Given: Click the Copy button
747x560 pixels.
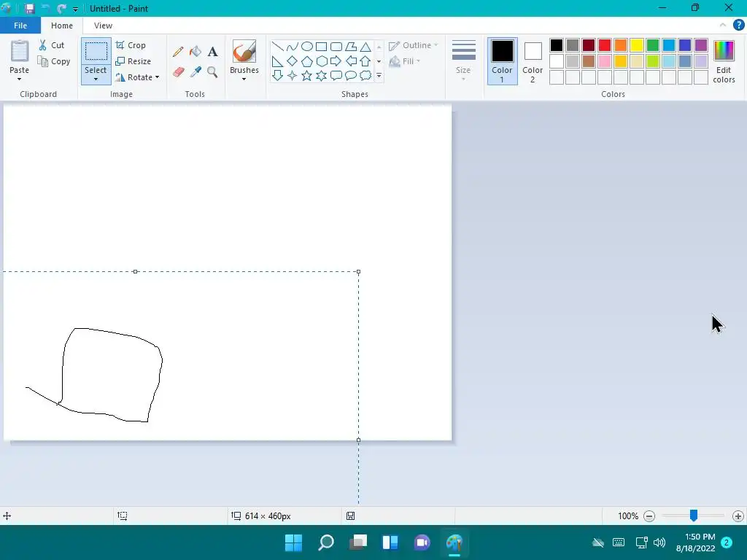Looking at the screenshot, I should tap(54, 61).
